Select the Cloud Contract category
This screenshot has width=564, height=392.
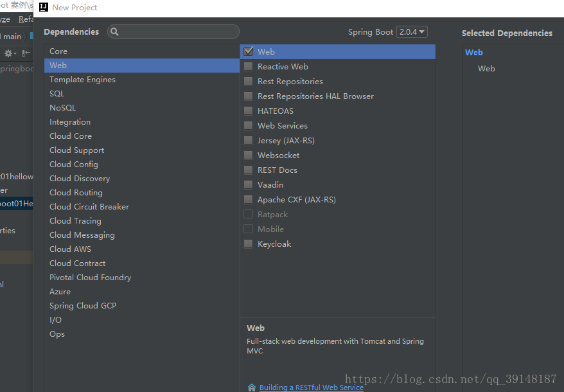142,263
